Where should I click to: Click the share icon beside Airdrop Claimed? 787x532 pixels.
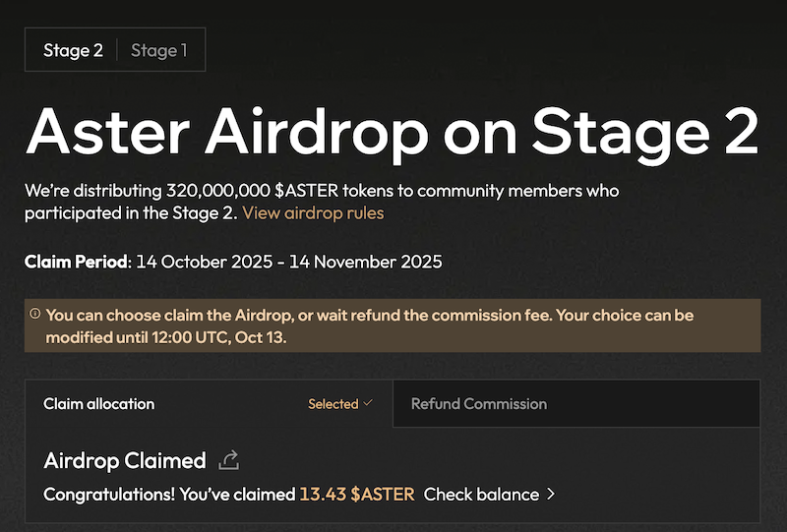pos(230,460)
